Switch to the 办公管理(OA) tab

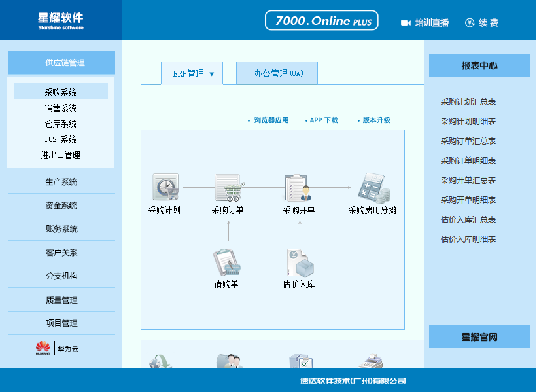(x=277, y=73)
